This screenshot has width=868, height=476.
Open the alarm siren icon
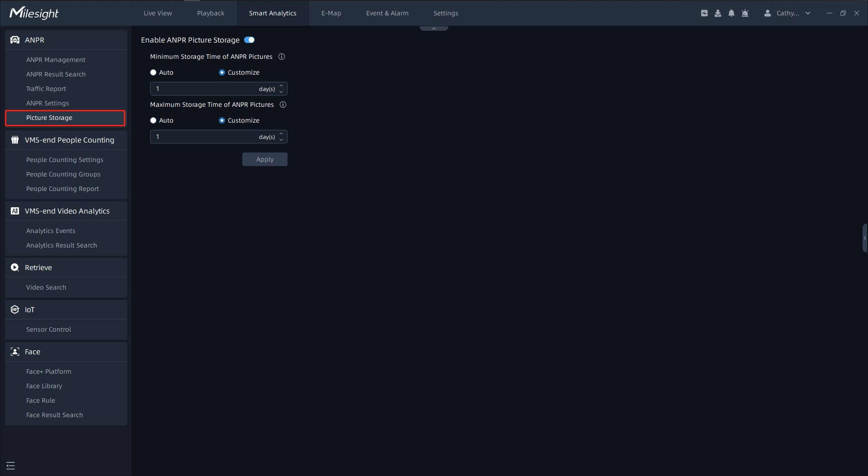pyautogui.click(x=745, y=13)
